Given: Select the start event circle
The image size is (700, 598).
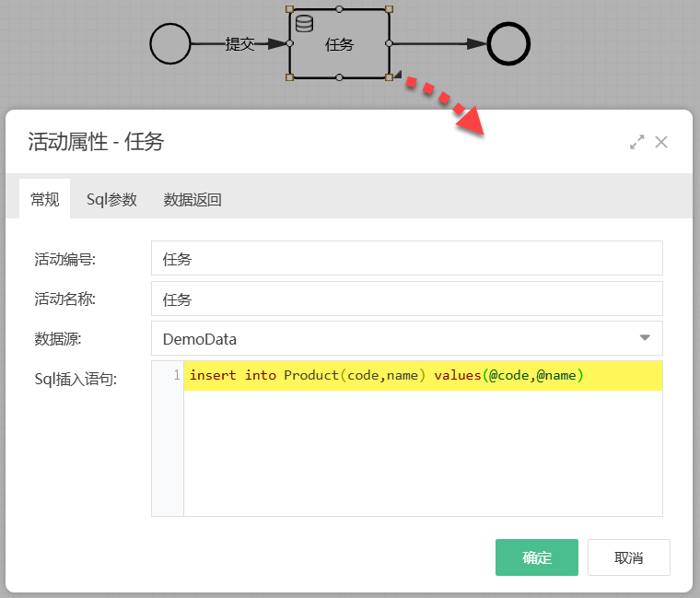Looking at the screenshot, I should pos(170,43).
